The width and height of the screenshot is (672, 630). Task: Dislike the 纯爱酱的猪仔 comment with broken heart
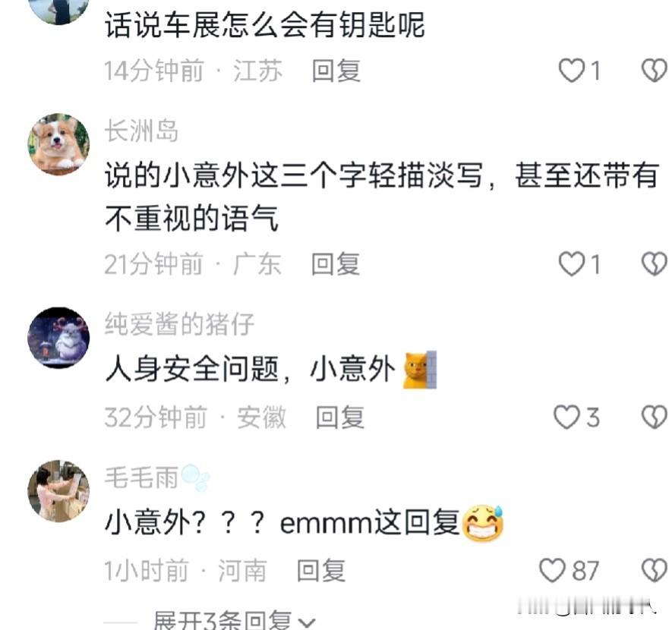pos(655,417)
